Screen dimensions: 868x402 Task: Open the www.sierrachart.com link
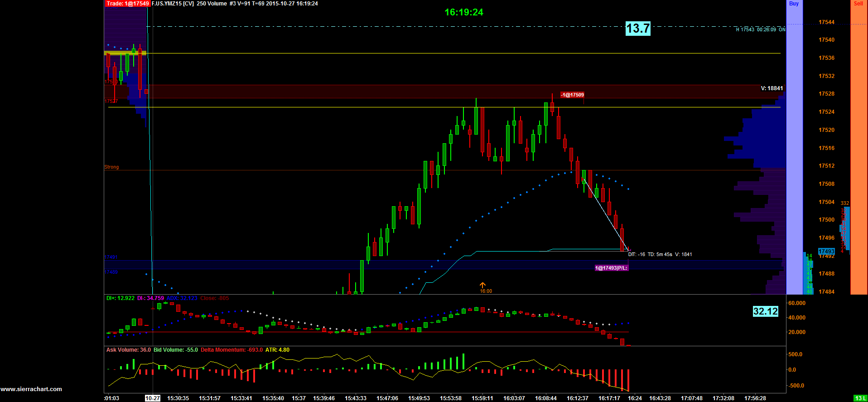[31, 389]
